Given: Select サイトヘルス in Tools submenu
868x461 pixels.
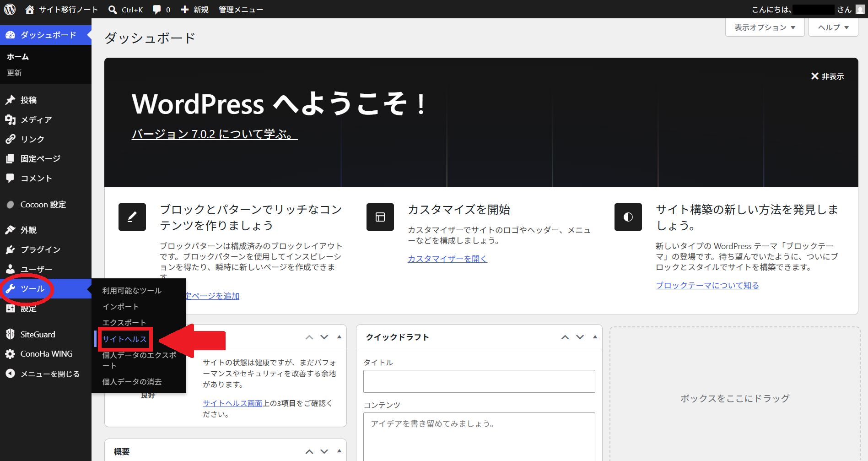Looking at the screenshot, I should click(x=124, y=339).
